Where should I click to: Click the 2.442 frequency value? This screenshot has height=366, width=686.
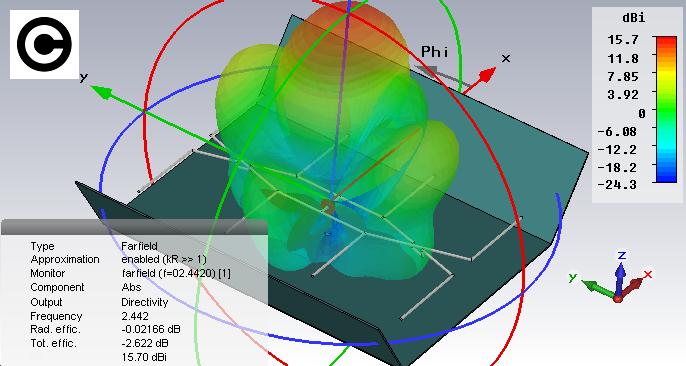click(x=135, y=316)
